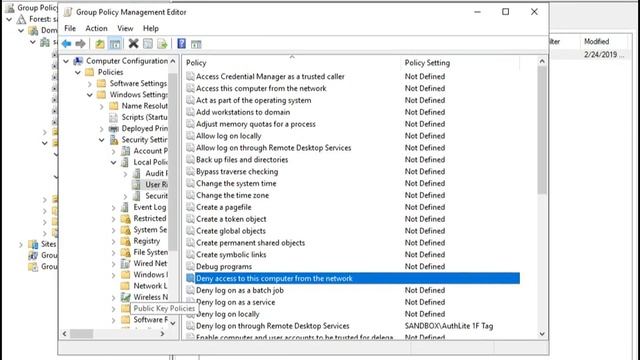
Task: Click the Delete X toolbar icon
Action: coord(133,43)
